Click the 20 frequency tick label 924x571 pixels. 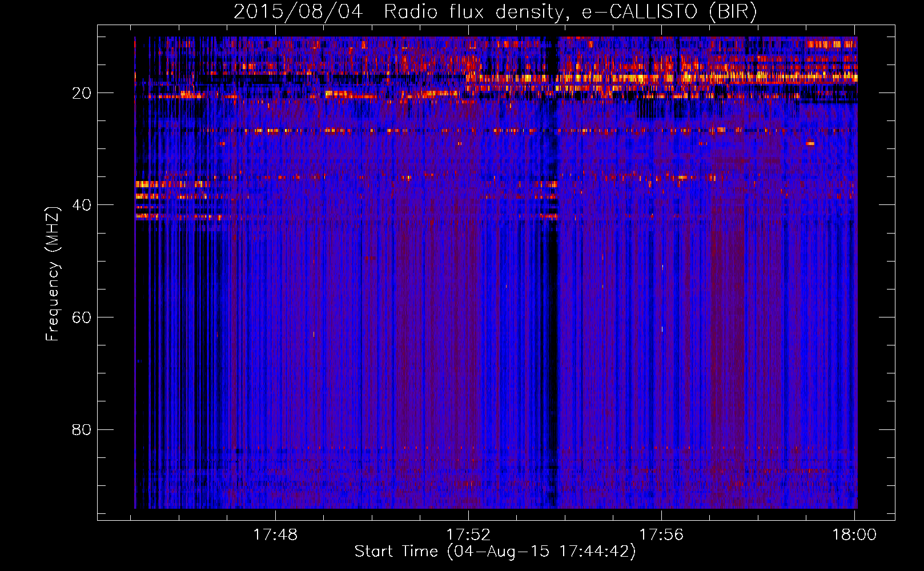pos(82,93)
